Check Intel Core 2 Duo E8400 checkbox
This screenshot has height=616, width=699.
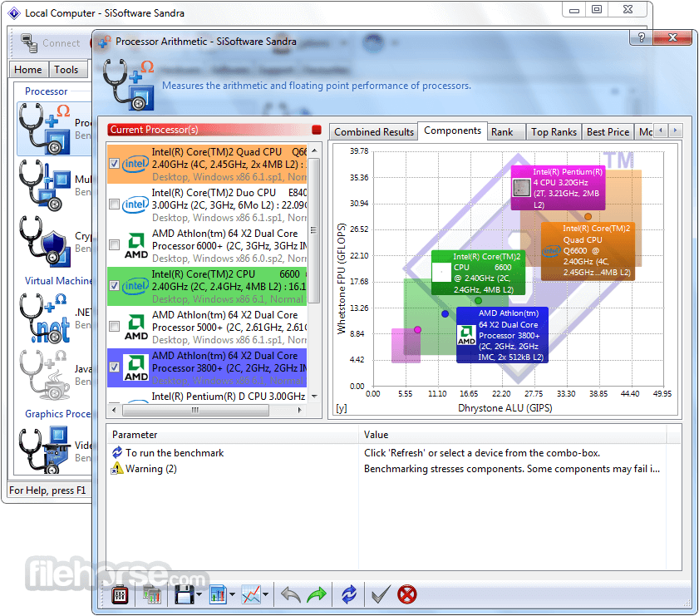point(114,205)
